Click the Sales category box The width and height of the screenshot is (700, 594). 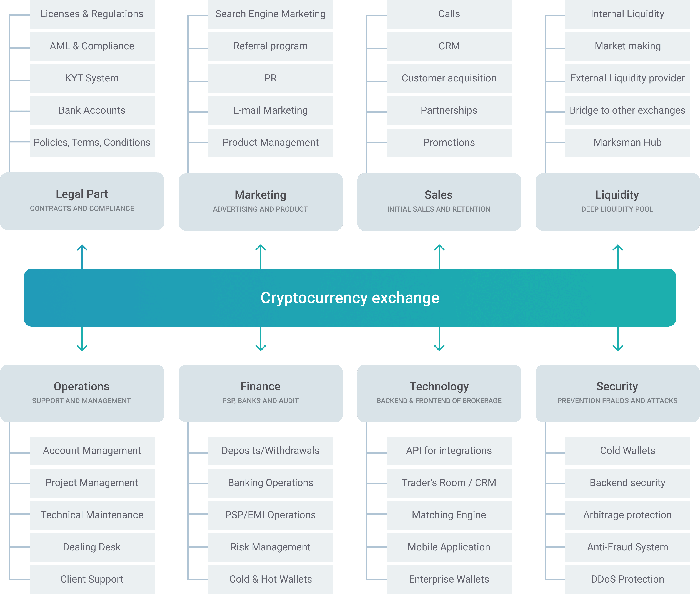click(439, 202)
